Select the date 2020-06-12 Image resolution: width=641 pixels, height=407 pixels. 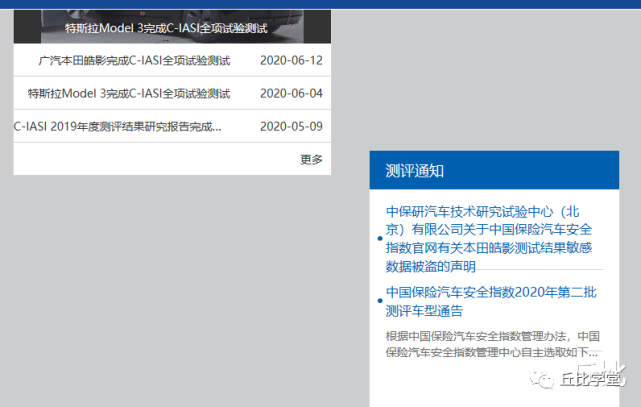tap(291, 60)
